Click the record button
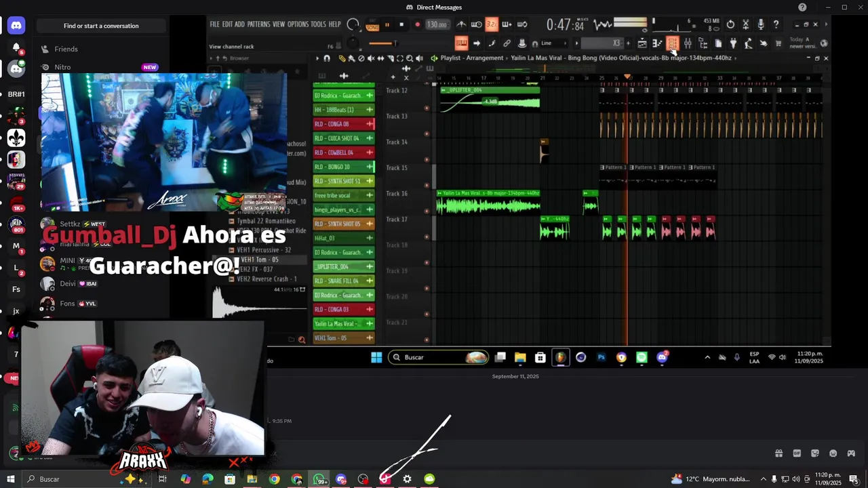The width and height of the screenshot is (868, 488). tap(417, 24)
